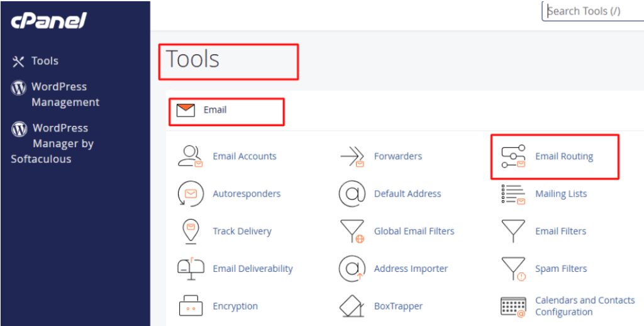This screenshot has width=644, height=326.
Task: Open the Encryption link
Action: pos(235,306)
